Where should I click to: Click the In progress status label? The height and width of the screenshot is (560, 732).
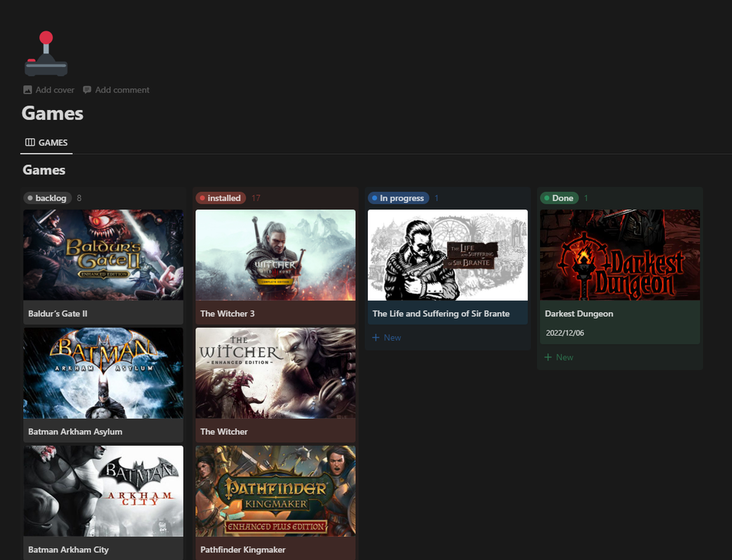(398, 198)
